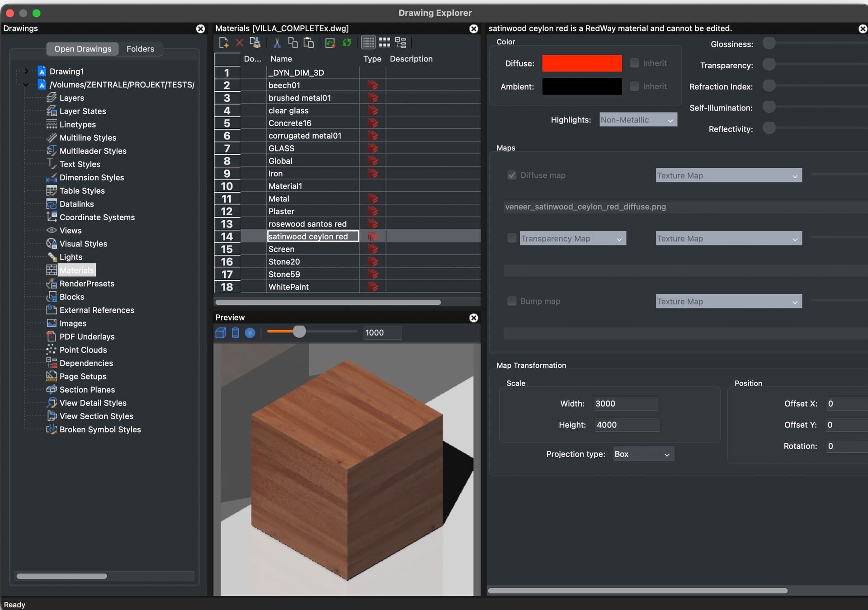Click the Cut scissors icon

pyautogui.click(x=277, y=43)
